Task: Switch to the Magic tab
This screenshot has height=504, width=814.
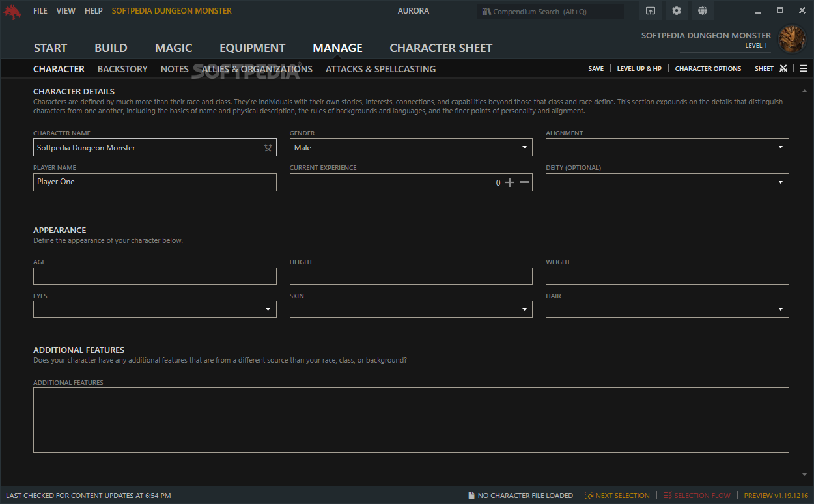Action: 174,48
